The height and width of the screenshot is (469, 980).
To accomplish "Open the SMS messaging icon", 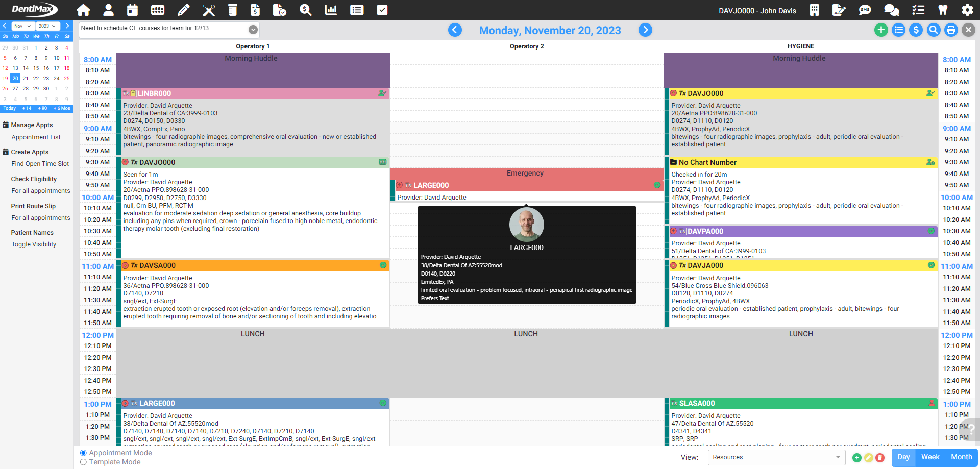I will pos(865,10).
